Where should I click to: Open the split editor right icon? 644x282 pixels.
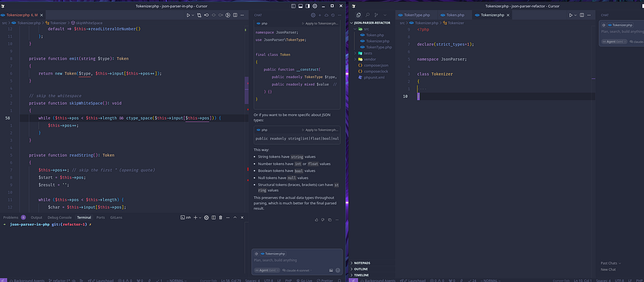234,14
